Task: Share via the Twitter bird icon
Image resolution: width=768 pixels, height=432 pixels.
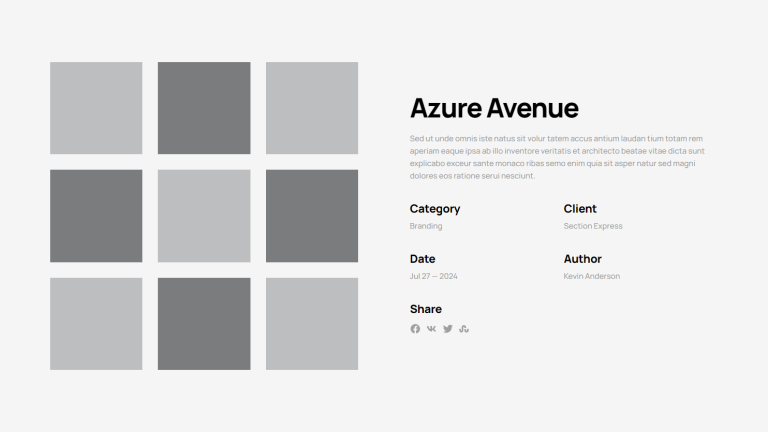Action: [448, 329]
